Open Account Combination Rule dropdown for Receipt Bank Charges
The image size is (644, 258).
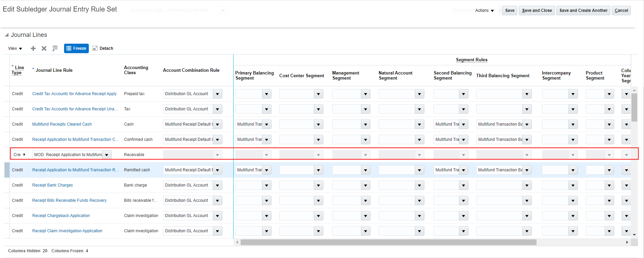tap(218, 185)
